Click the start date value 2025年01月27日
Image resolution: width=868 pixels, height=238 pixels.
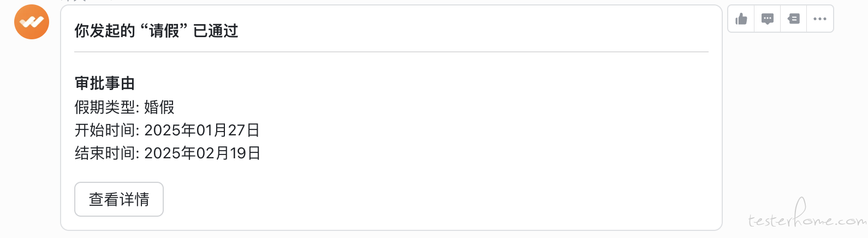click(202, 130)
